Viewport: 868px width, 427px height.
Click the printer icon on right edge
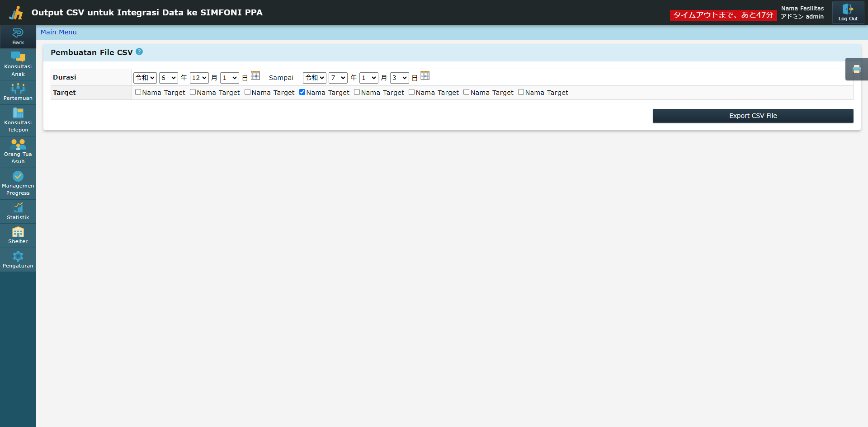(x=856, y=69)
